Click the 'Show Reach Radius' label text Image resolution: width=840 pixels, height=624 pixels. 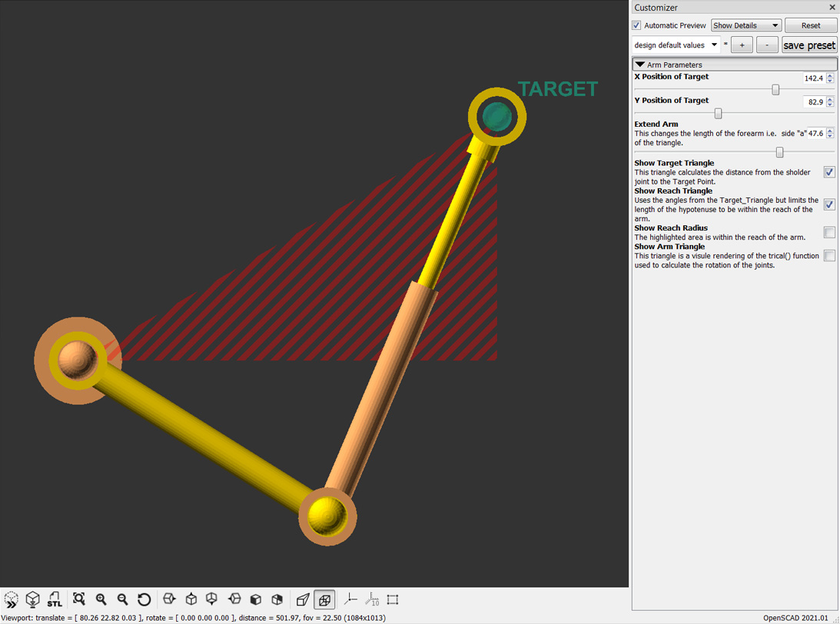[x=671, y=227]
